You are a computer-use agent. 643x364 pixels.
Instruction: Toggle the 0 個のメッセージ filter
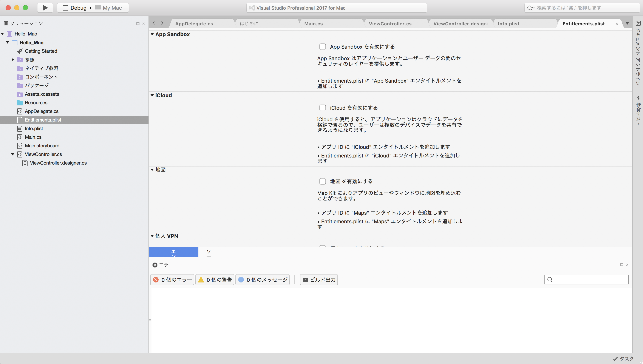pos(263,280)
